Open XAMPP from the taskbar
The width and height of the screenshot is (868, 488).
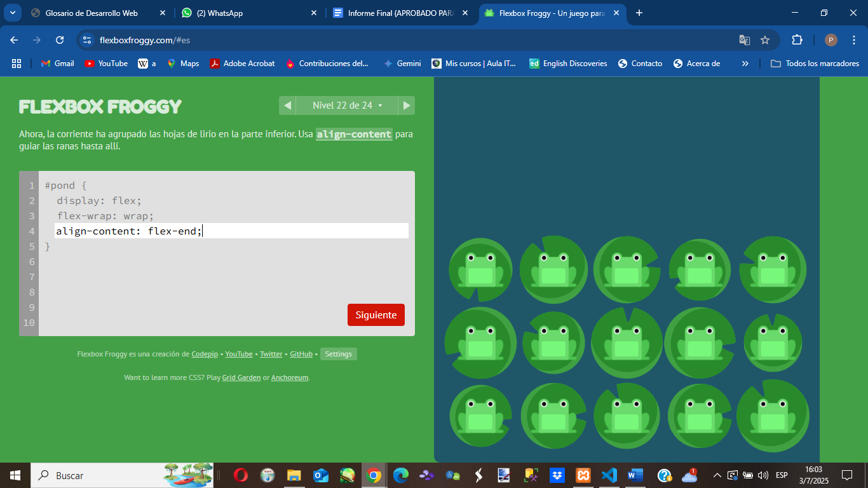[x=583, y=475]
